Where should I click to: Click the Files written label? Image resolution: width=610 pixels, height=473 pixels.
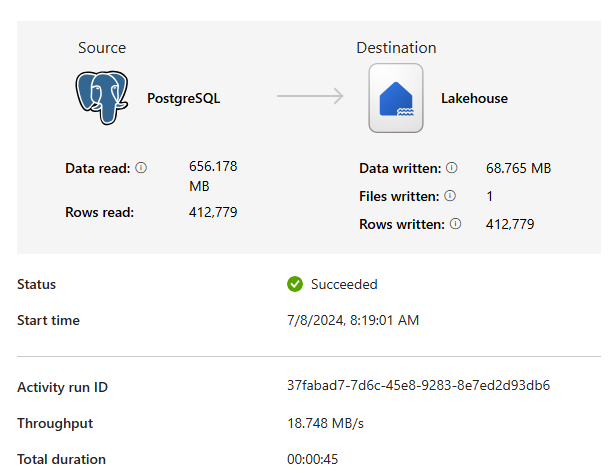pyautogui.click(x=399, y=196)
